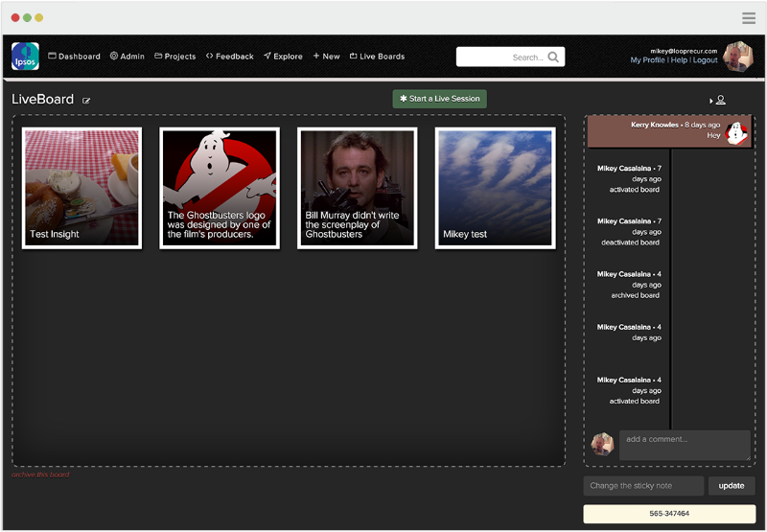This screenshot has height=532, width=767.
Task: Click the avatar next to comment box
Action: tap(602, 444)
